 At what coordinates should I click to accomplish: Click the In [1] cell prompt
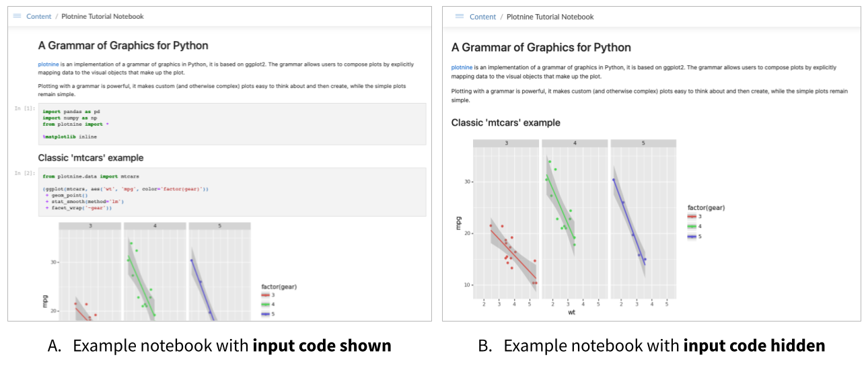click(25, 108)
